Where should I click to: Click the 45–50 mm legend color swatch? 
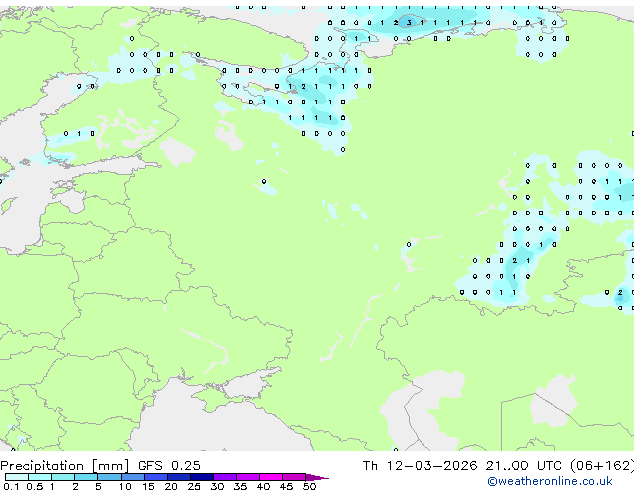click(x=294, y=477)
